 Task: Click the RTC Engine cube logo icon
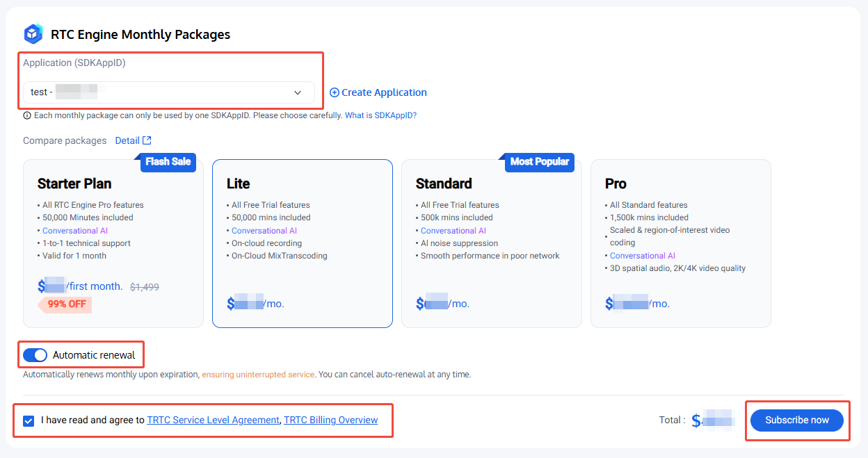click(x=33, y=34)
